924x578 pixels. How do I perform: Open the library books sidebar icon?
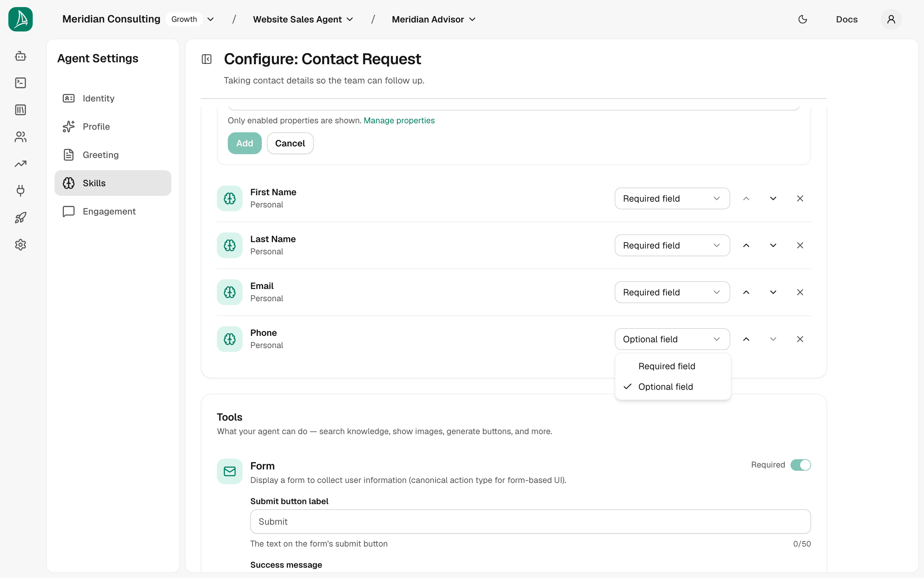point(21,110)
